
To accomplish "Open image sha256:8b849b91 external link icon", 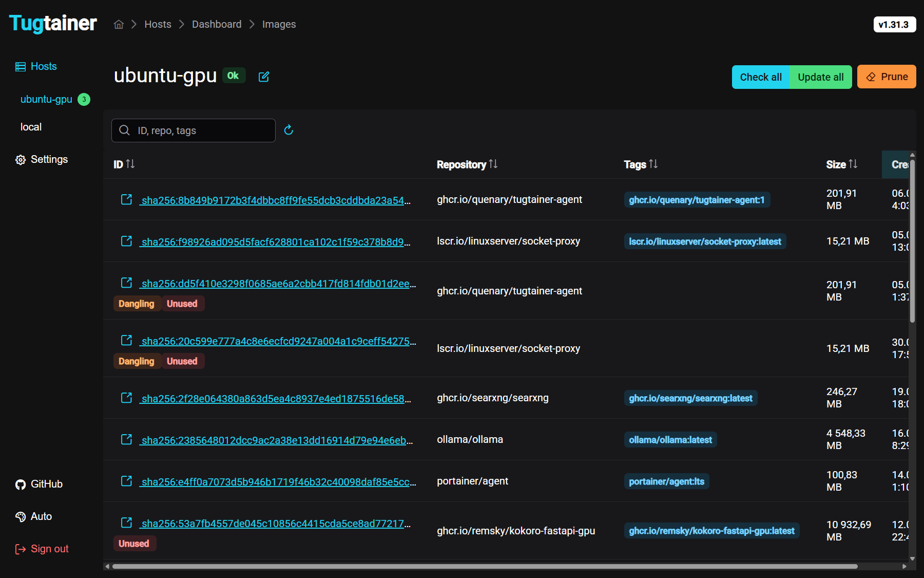I will click(x=126, y=199).
